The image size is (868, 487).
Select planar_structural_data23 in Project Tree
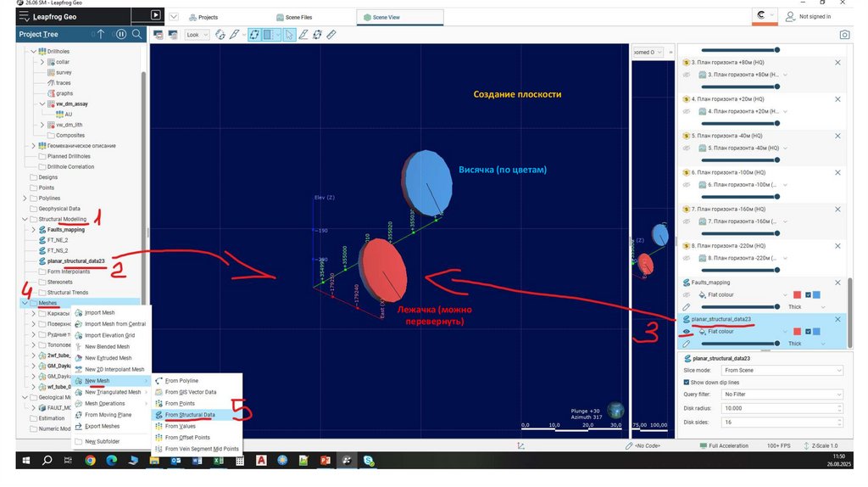(x=75, y=261)
